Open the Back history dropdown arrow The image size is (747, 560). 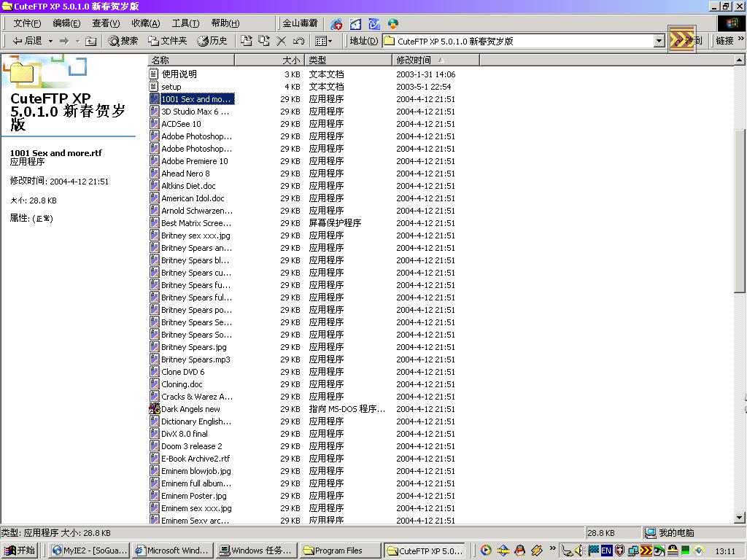50,41
